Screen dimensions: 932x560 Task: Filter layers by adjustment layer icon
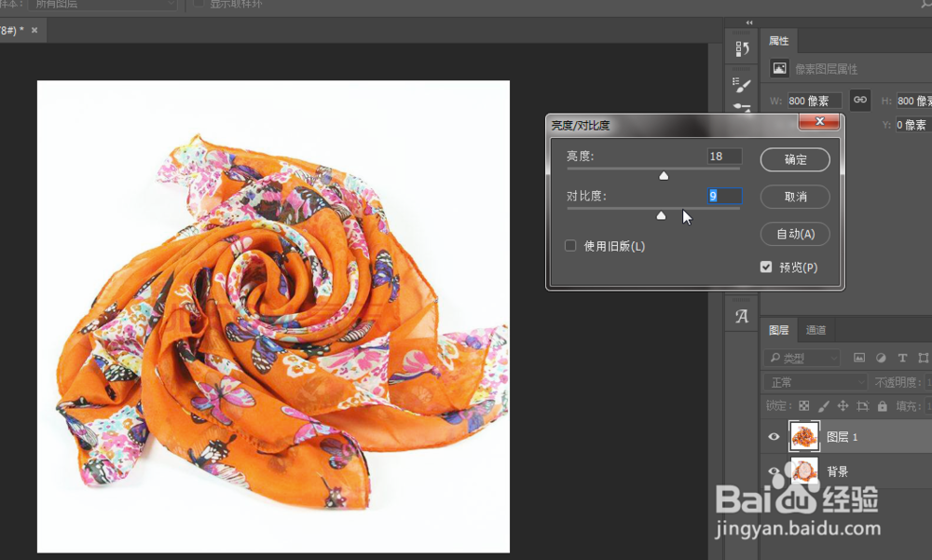click(881, 358)
